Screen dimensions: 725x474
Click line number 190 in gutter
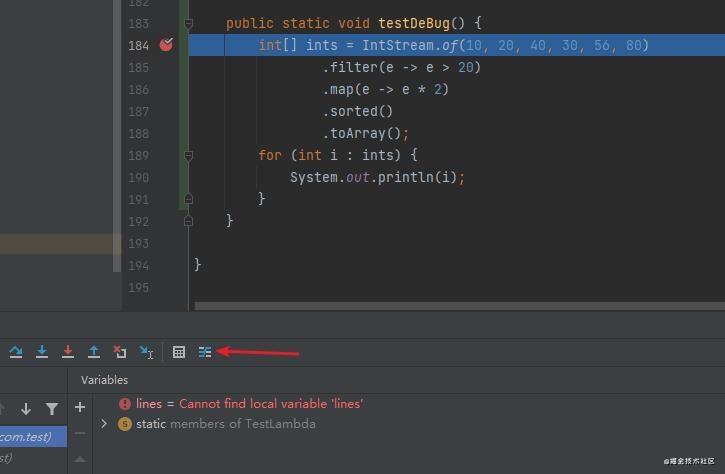click(139, 178)
